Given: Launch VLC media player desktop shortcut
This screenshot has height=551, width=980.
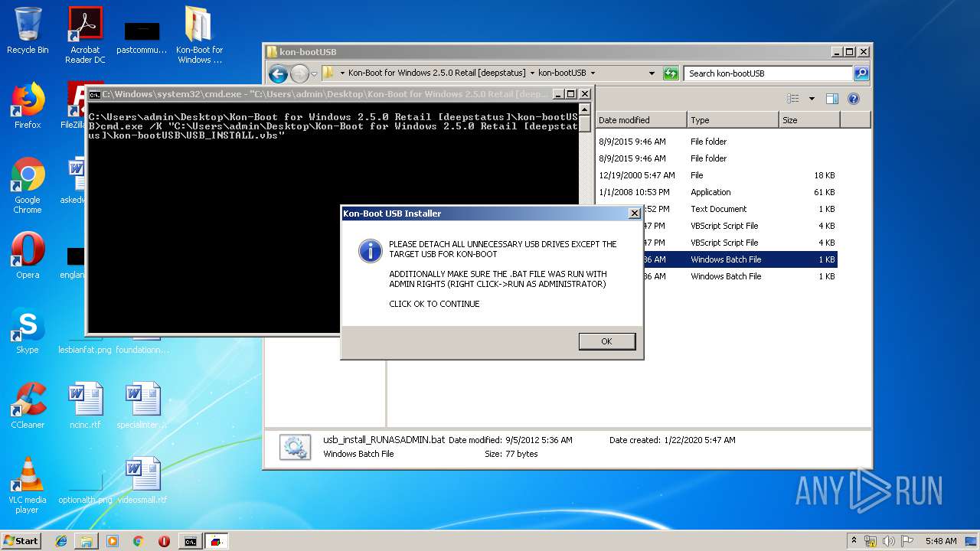Looking at the screenshot, I should tap(28, 485).
